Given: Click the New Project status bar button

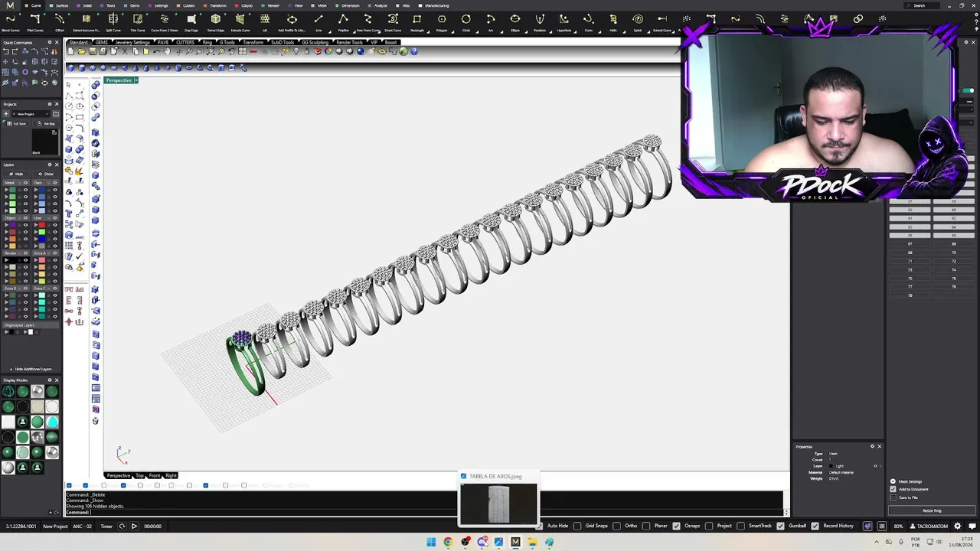Looking at the screenshot, I should coord(55,527).
